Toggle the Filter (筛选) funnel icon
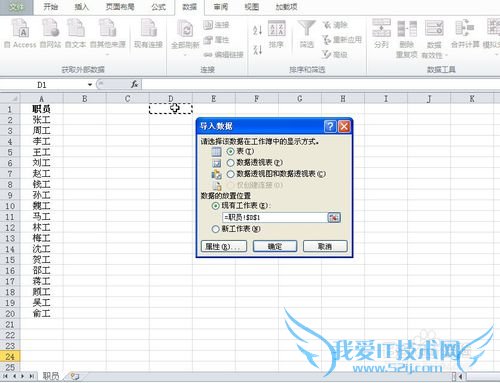Image resolution: width=500 pixels, height=383 pixels. [306, 34]
